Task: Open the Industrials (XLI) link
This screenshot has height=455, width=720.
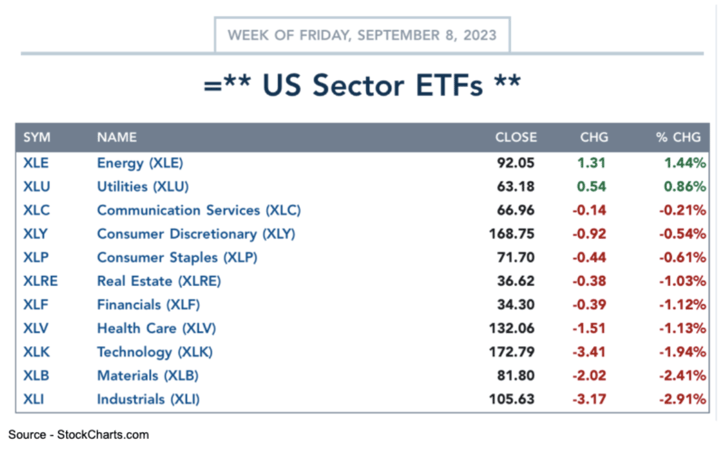Action: point(148,399)
